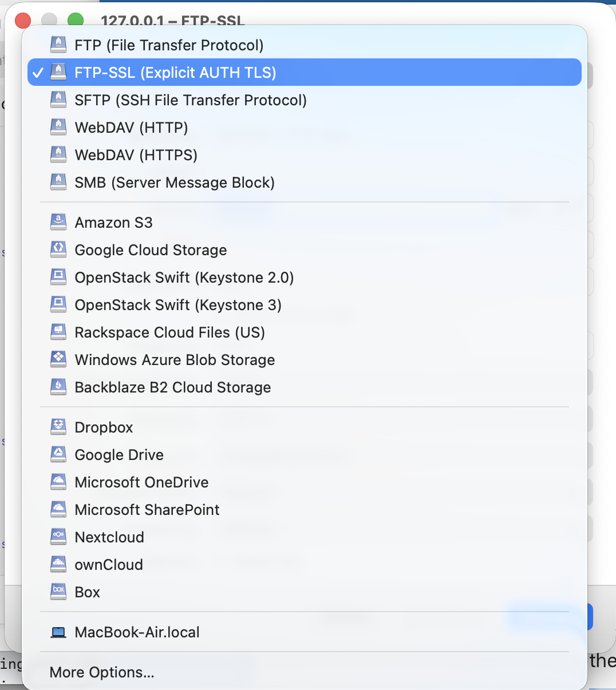Click the Windows Azure Blob Storage icon
616x690 pixels.
click(58, 360)
